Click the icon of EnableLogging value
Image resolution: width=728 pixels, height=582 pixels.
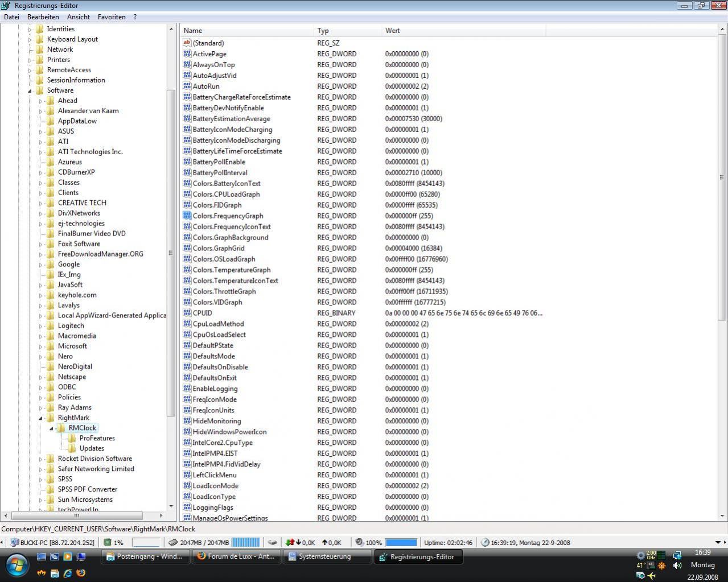coord(187,389)
